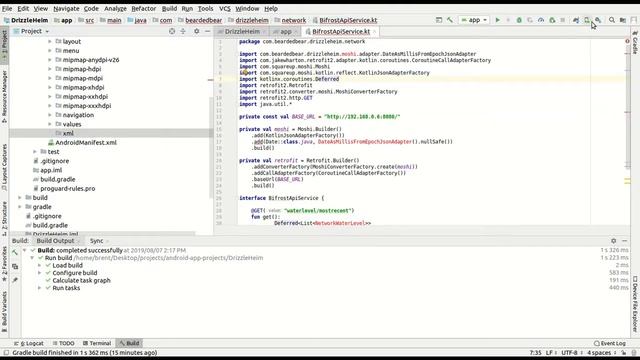Screen dimensions: 640x360
Task: Click Collapse All icon in Project panel
Action: point(183,31)
